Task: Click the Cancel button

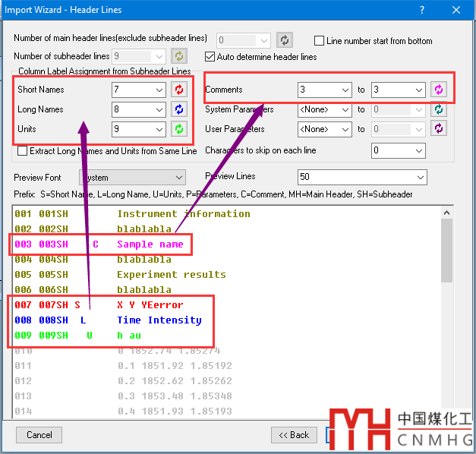Action: tap(39, 435)
